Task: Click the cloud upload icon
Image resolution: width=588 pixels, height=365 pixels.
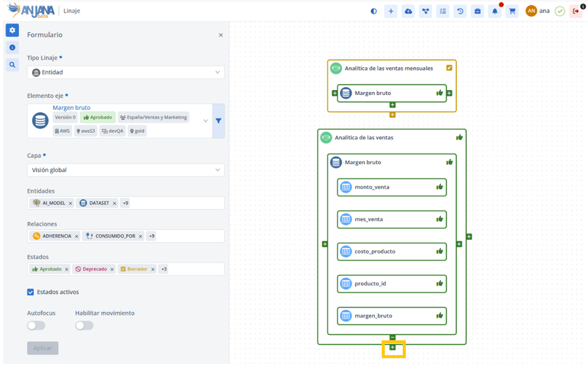Action: pos(408,11)
